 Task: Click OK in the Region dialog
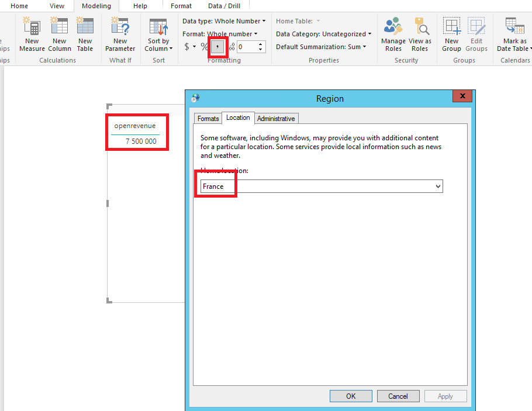(x=351, y=396)
